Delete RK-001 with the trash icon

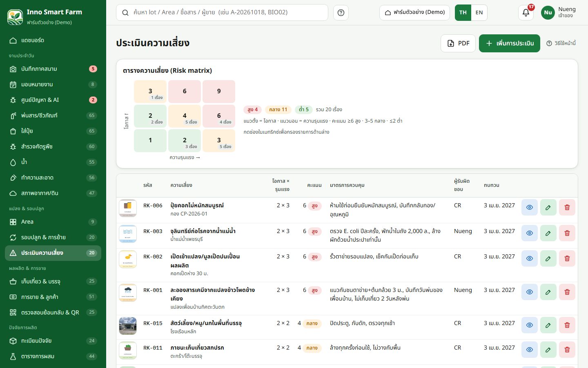point(567,292)
